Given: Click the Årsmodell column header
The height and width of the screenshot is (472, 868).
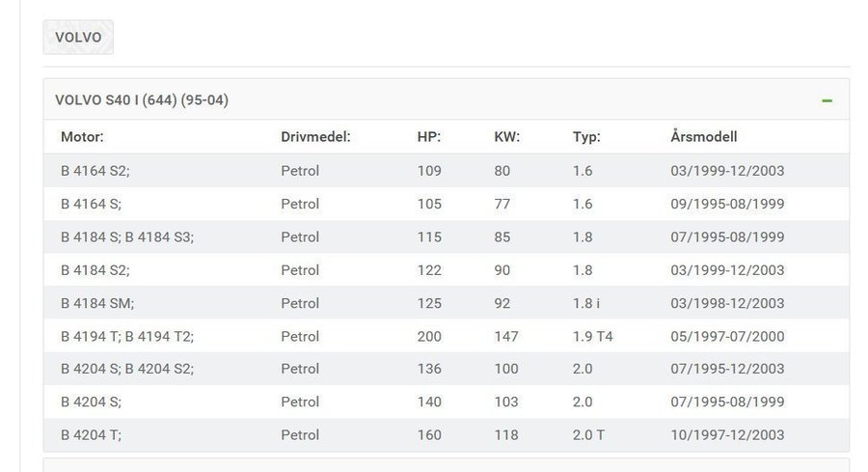Looking at the screenshot, I should 703,137.
